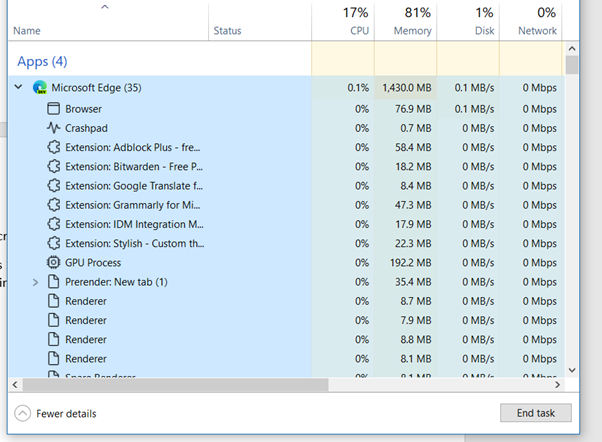The image size is (602, 442).
Task: Click the 17.9 MB IDM memory value
Action: tap(413, 224)
